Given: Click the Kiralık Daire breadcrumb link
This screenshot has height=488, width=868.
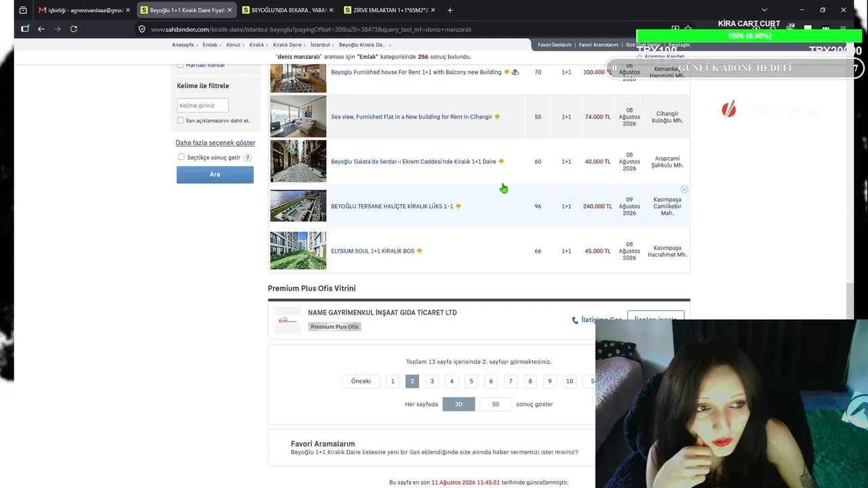Looking at the screenshot, I should click(x=288, y=45).
